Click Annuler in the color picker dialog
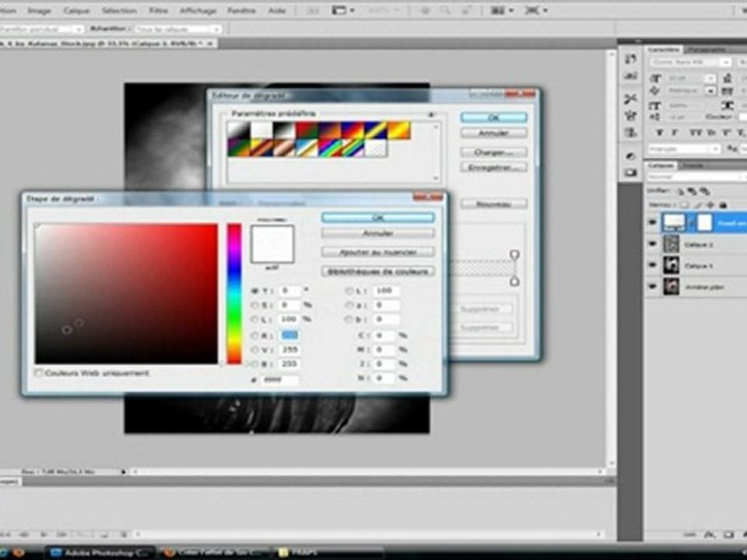The width and height of the screenshot is (747, 560). pos(378,233)
